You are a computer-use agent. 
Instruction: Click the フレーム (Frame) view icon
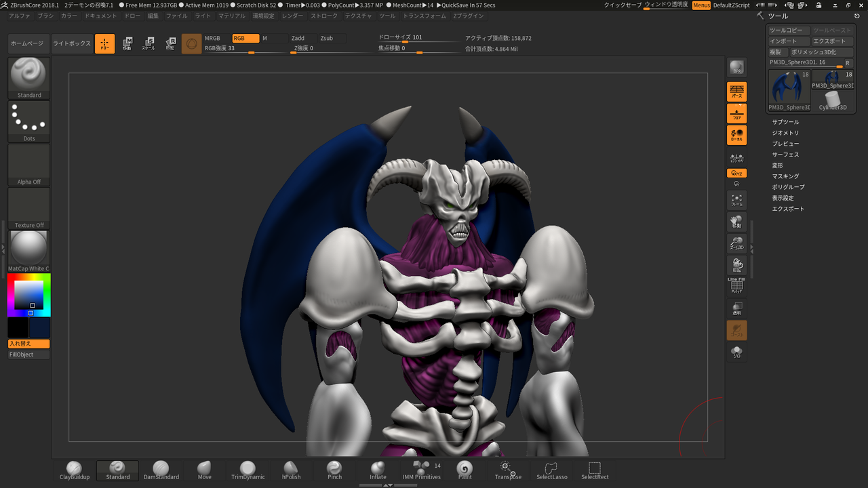736,200
